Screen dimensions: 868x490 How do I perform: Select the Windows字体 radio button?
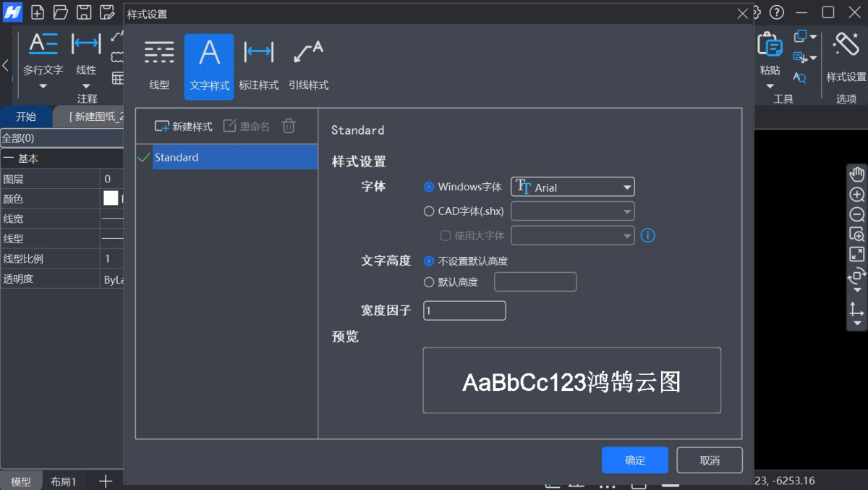click(429, 187)
